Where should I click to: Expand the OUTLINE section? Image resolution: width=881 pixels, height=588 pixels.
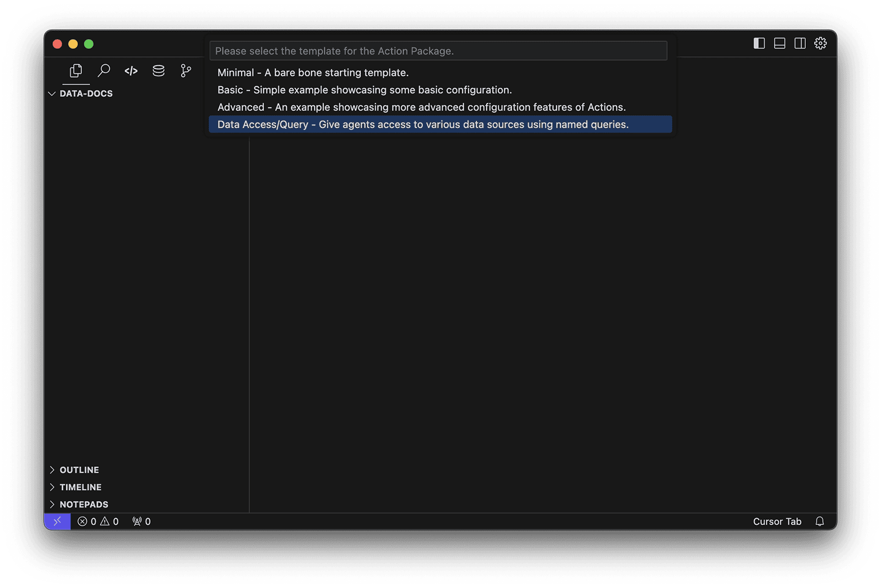pyautogui.click(x=79, y=470)
